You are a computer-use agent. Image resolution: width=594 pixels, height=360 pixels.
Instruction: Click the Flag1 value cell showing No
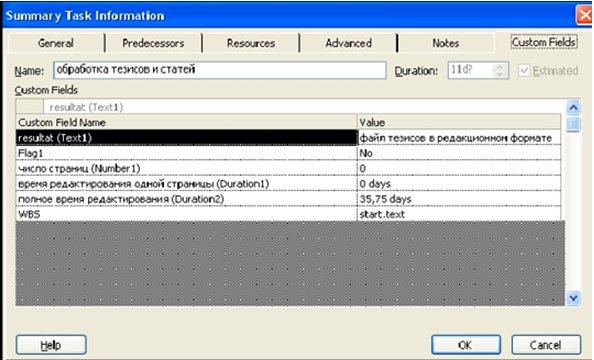459,153
